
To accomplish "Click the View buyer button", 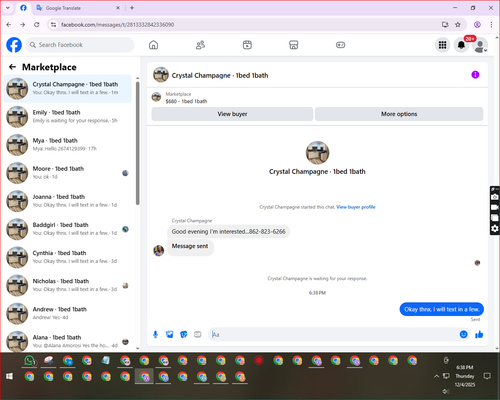I will [232, 114].
